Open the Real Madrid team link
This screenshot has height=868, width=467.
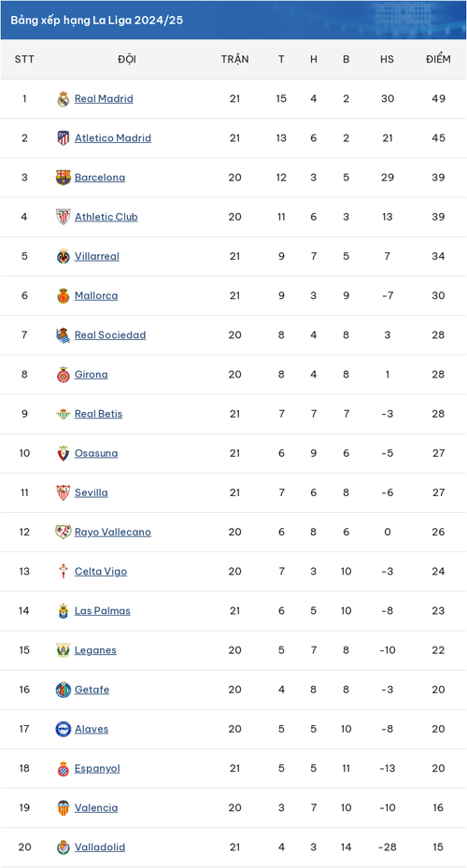point(104,98)
